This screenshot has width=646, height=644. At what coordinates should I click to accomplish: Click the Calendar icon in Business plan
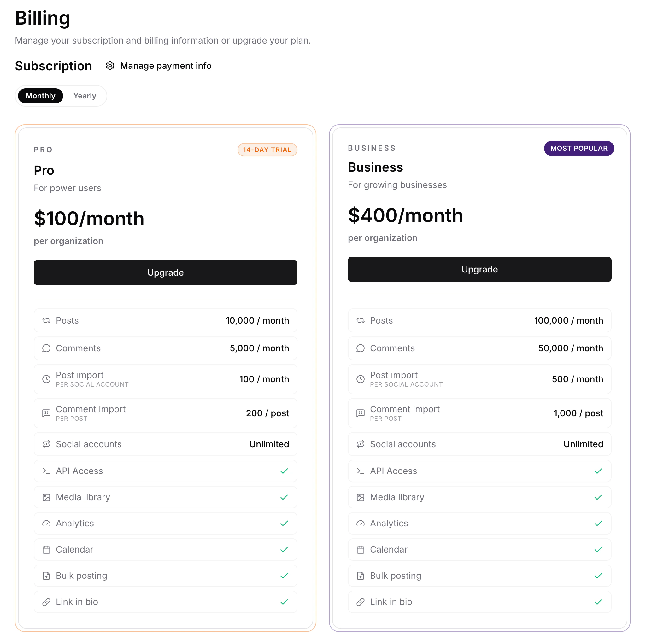(361, 550)
